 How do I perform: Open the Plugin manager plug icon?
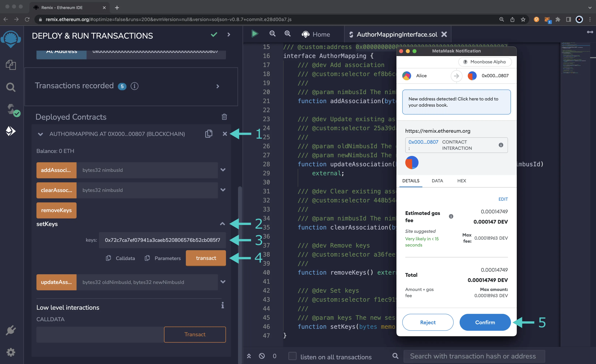(11, 330)
